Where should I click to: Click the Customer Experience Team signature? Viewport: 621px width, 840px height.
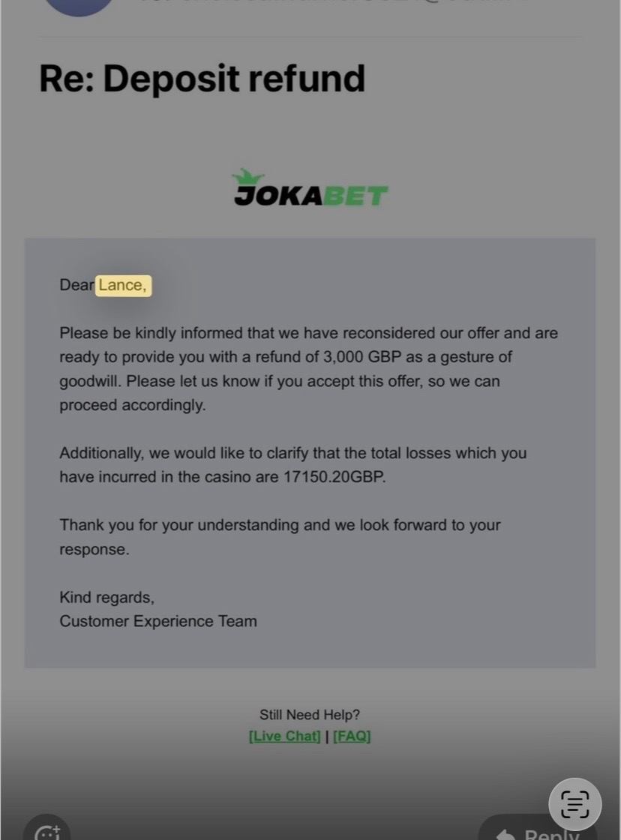click(158, 621)
